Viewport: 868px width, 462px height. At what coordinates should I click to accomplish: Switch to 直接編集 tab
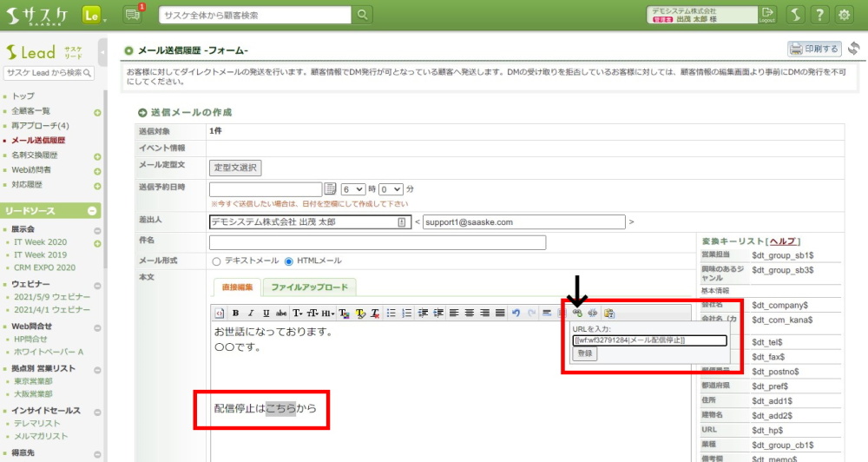(x=237, y=287)
